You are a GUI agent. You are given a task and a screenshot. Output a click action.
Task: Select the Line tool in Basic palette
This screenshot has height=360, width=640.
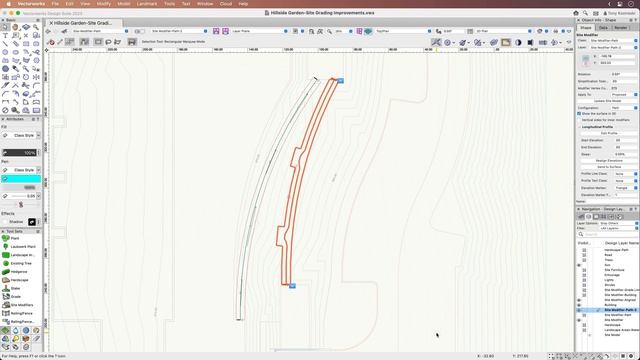coord(5,44)
